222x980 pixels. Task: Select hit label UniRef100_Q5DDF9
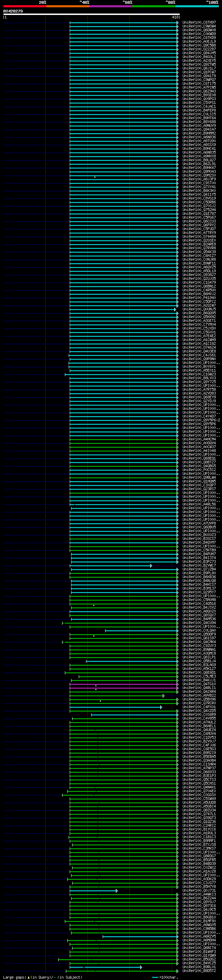[199, 634]
